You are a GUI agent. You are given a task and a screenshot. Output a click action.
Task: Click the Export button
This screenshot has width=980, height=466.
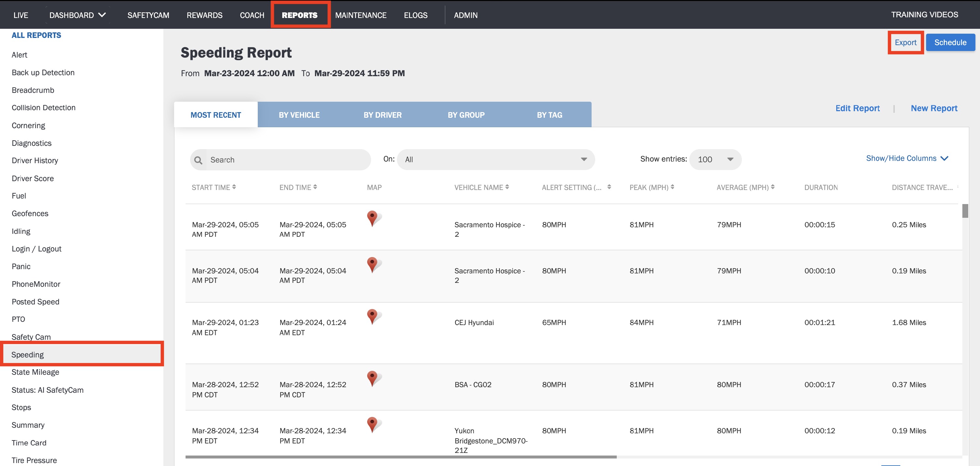(906, 42)
